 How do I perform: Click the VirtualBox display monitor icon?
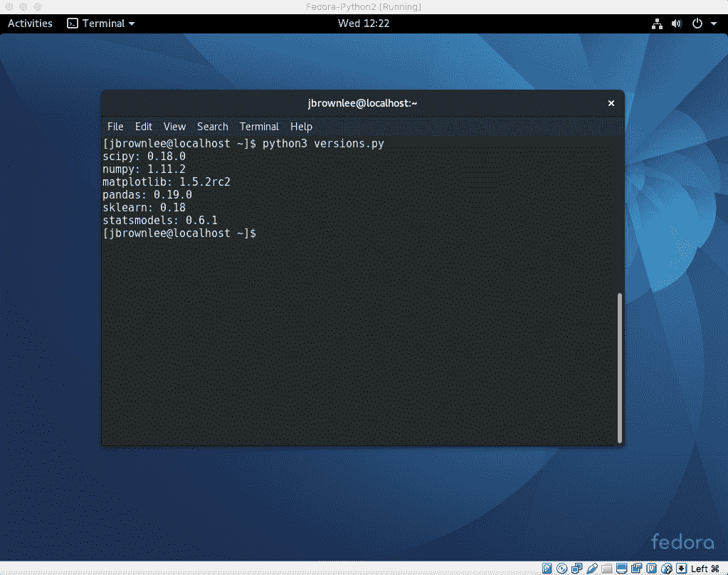point(622,569)
